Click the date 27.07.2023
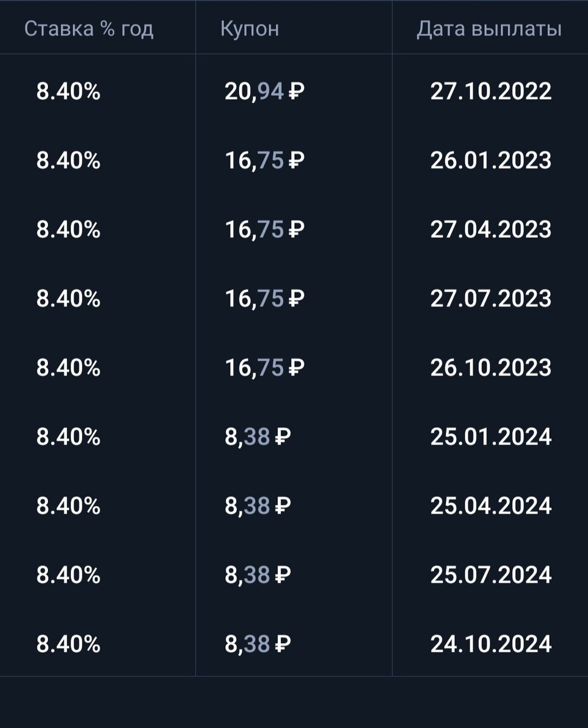The image size is (588, 728). pos(491,298)
